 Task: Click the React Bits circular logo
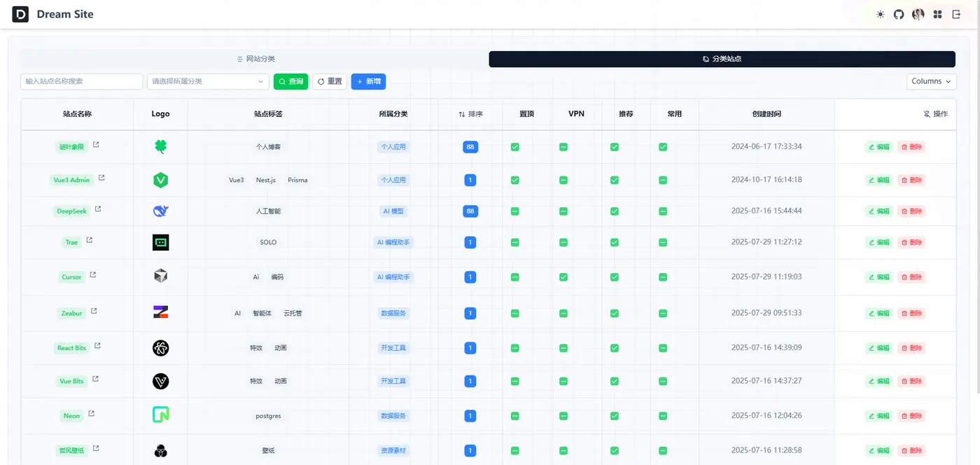[160, 348]
